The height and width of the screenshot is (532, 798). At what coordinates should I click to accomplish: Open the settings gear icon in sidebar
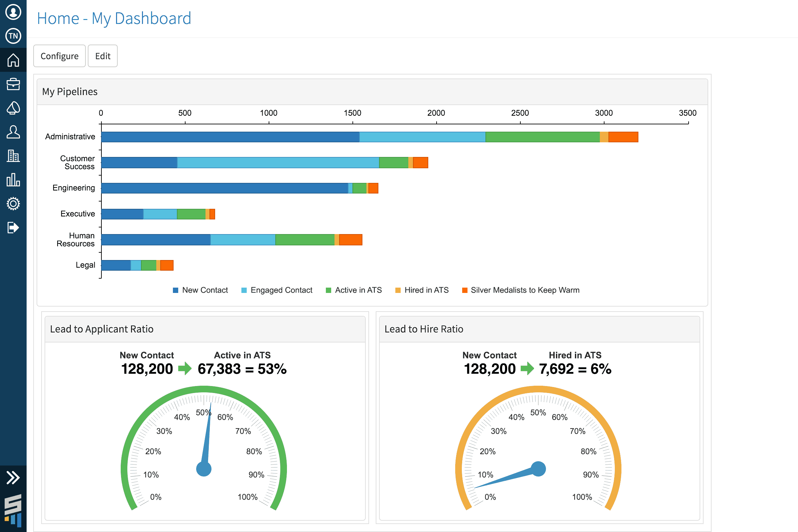point(13,203)
